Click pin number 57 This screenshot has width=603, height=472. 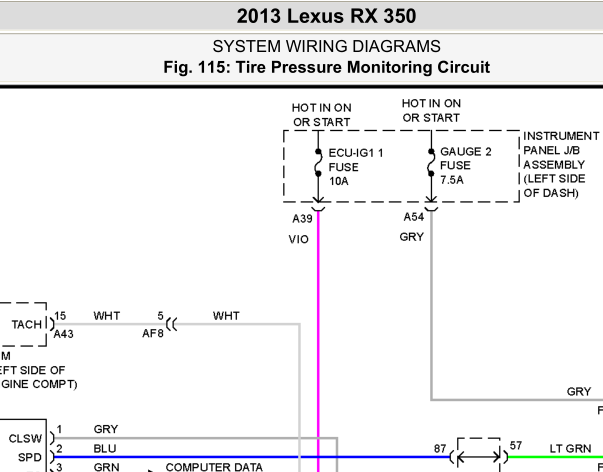point(516,445)
